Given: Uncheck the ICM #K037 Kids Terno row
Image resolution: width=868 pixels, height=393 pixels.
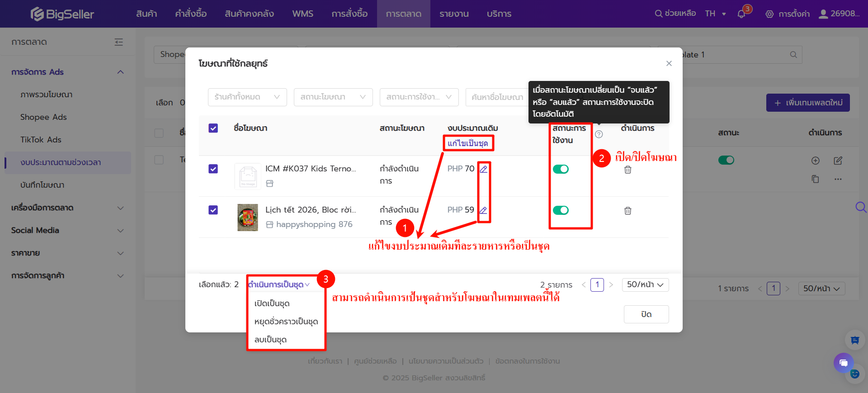Looking at the screenshot, I should pyautogui.click(x=213, y=169).
